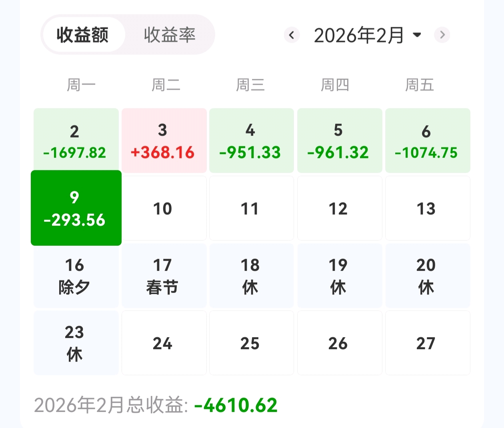Select date 24 in calendar
Image resolution: width=504 pixels, height=428 pixels.
164,343
